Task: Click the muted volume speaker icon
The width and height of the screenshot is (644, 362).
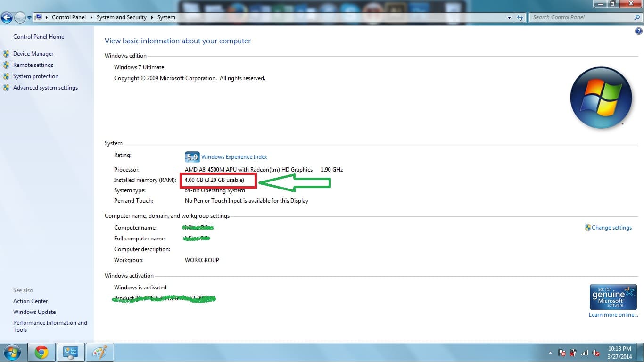Action: click(x=596, y=353)
